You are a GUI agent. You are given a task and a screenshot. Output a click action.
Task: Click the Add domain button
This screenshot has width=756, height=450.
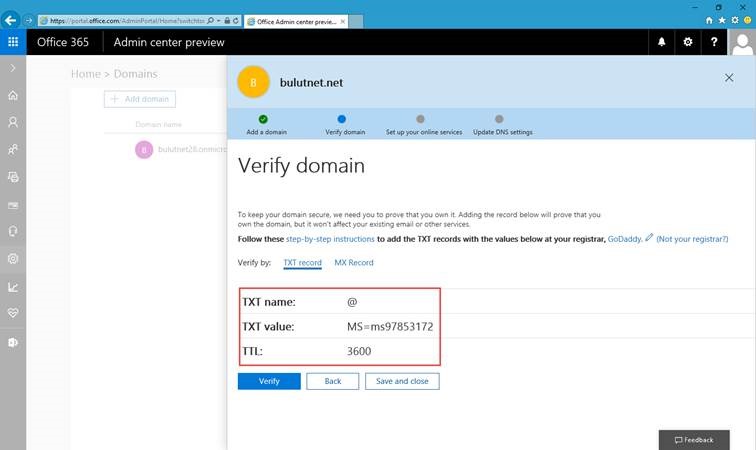click(x=140, y=99)
